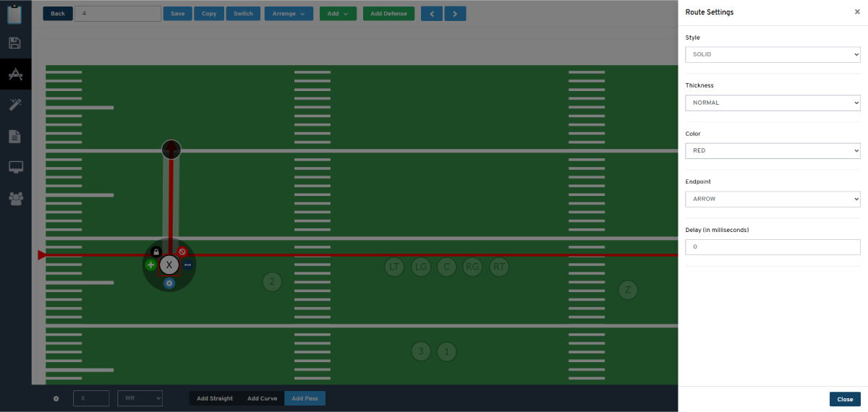Image resolution: width=868 pixels, height=412 pixels.
Task: Open the magic wand tool in sidebar
Action: click(x=15, y=105)
